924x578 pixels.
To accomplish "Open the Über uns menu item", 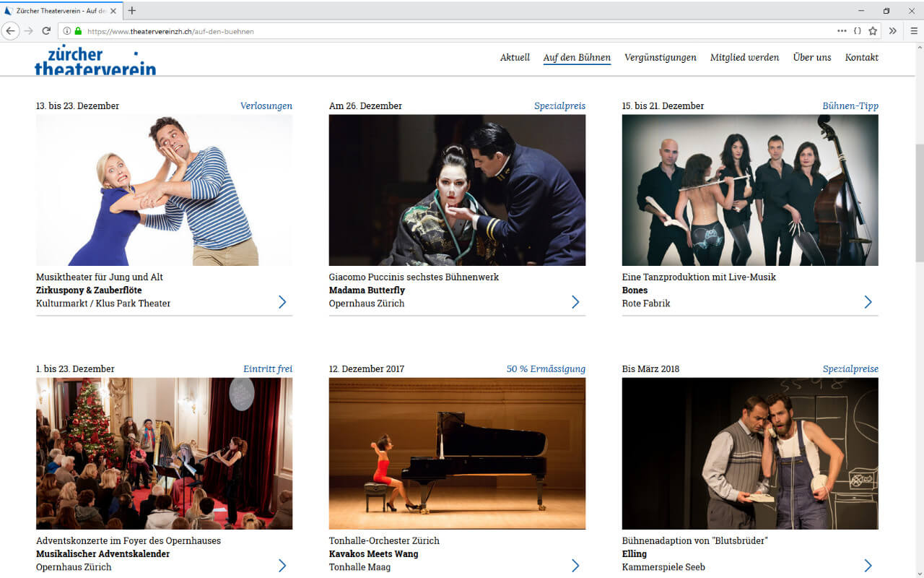I will point(812,58).
